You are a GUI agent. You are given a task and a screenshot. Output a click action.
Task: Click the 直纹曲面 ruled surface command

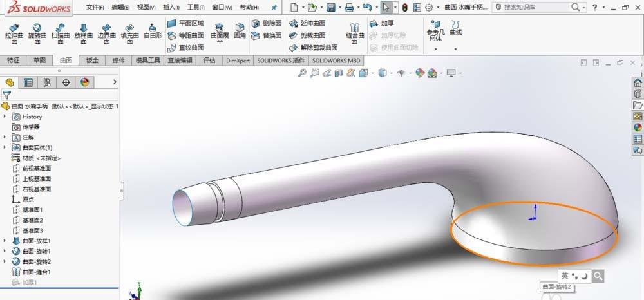[x=185, y=48]
